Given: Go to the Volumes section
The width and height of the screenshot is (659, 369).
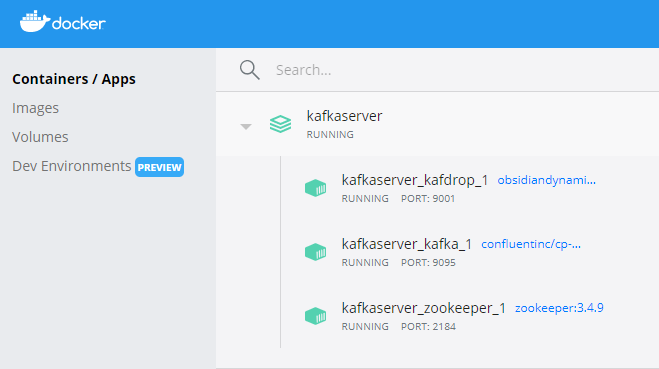Looking at the screenshot, I should click(40, 137).
